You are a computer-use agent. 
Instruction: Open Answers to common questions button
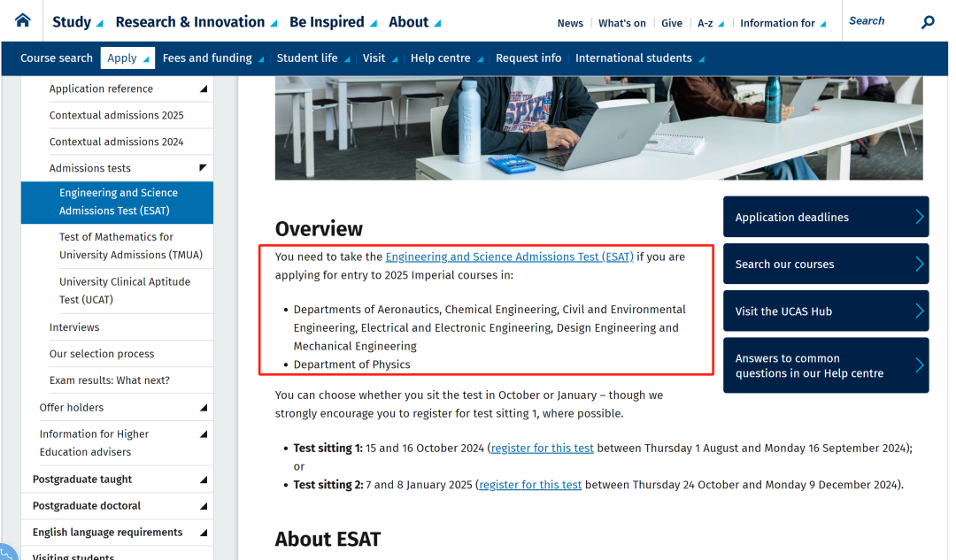click(826, 365)
